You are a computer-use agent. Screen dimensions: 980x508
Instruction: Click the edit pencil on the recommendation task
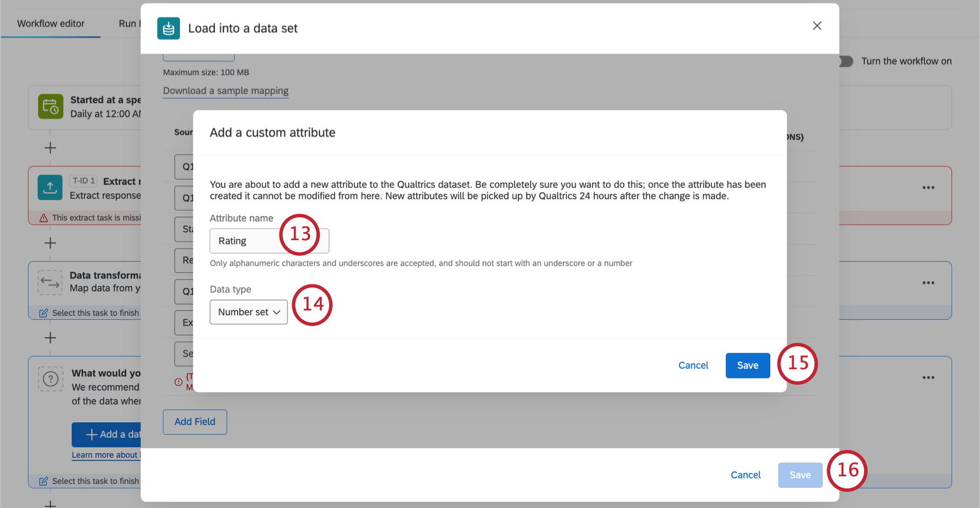click(44, 481)
